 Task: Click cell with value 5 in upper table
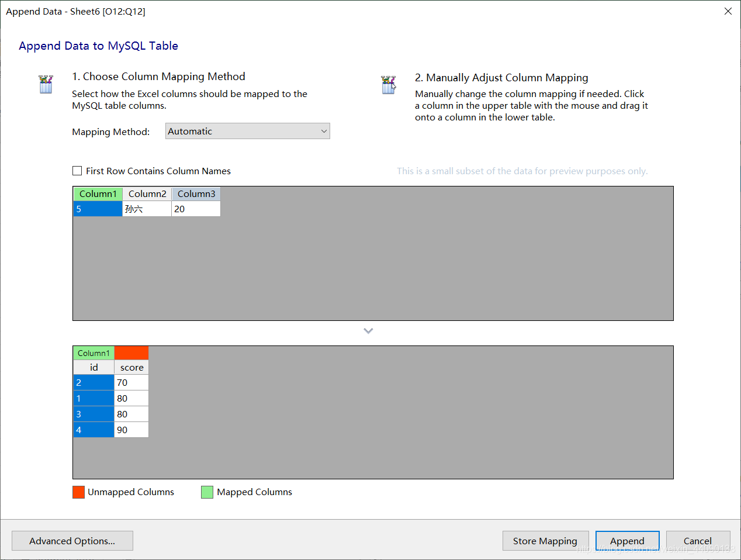coord(98,209)
